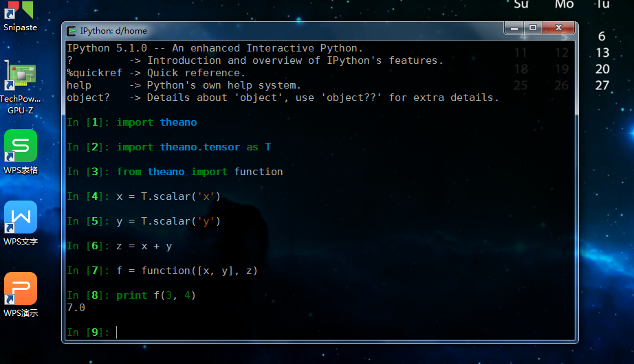Launch TechPowerUp GPU-Z from desktop
Screen dimensions: 634x364
point(20,87)
